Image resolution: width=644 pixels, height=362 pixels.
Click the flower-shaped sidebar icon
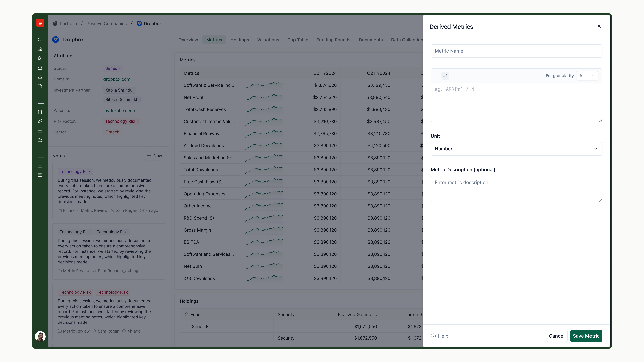coord(40,58)
